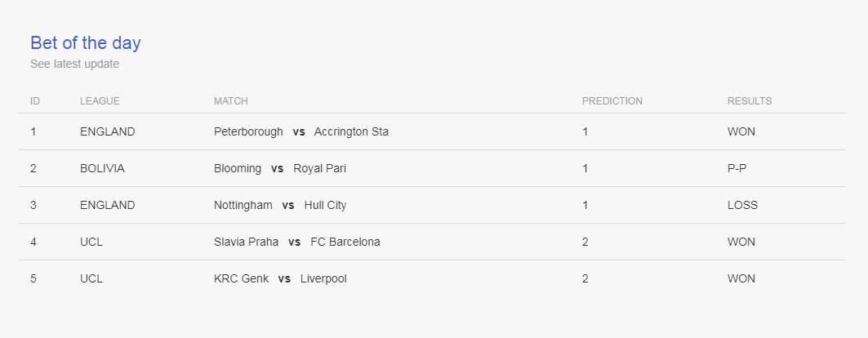This screenshot has width=868, height=338.
Task: Open the 'See latest update' subtitle
Action: [75, 64]
